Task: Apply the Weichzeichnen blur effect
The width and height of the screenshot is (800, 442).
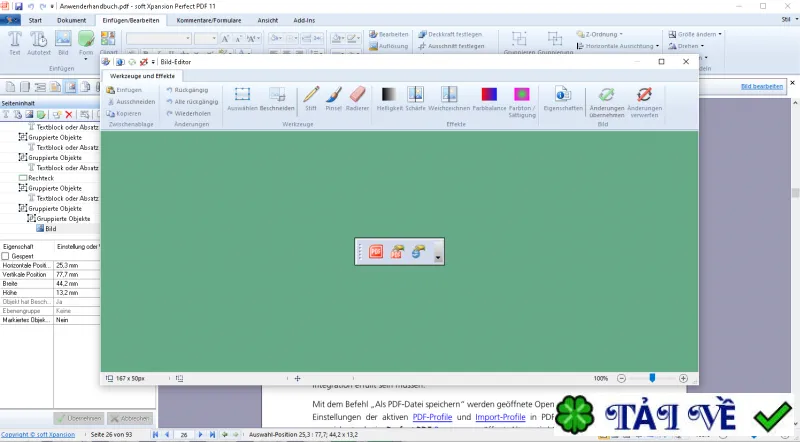Action: [449, 99]
